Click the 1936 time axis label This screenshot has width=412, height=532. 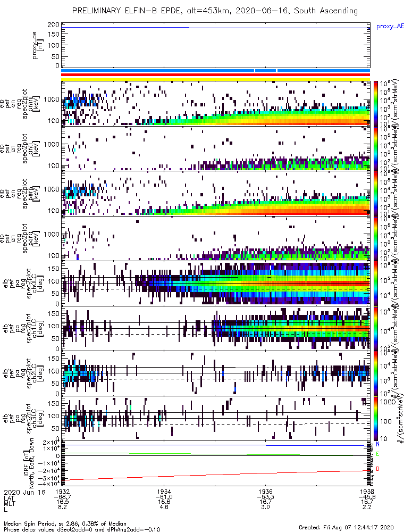tap(265, 492)
